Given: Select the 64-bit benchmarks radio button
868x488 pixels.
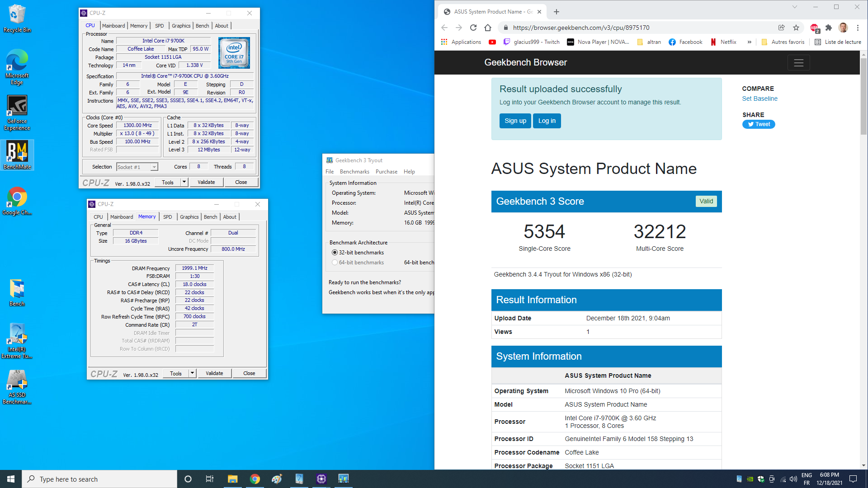Looking at the screenshot, I should pos(335,263).
